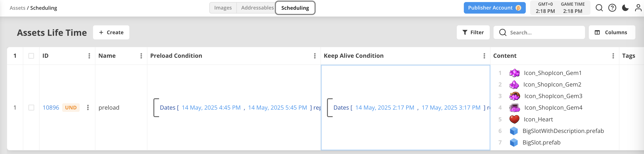644x154 pixels.
Task: Click the Create button
Action: point(111,32)
